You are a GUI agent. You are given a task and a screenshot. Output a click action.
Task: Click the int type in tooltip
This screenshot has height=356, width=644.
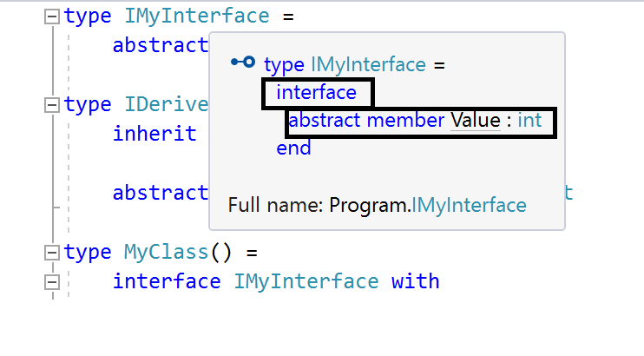coord(529,120)
